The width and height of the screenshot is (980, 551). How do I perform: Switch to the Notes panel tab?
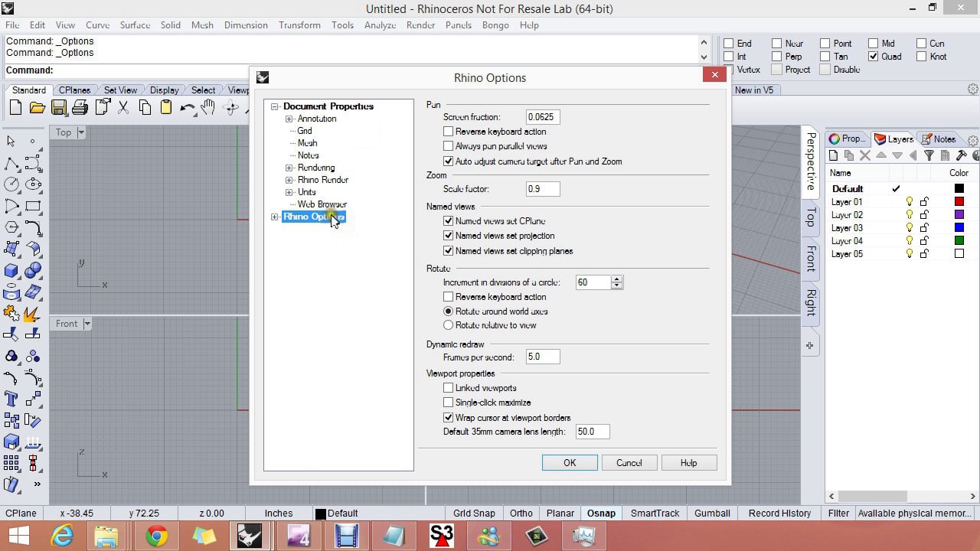pyautogui.click(x=939, y=139)
